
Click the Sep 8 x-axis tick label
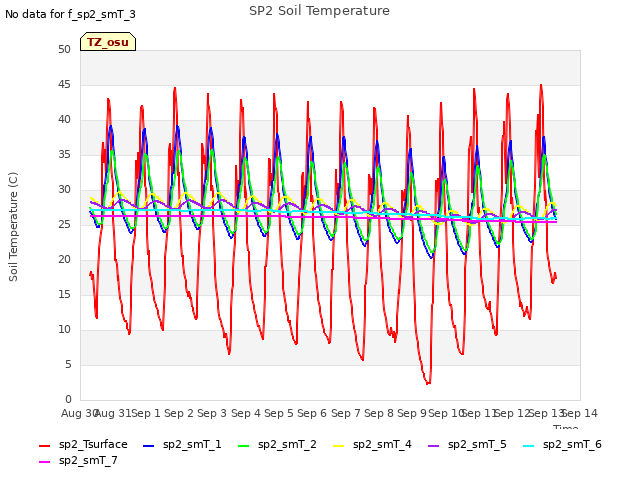[379, 413]
